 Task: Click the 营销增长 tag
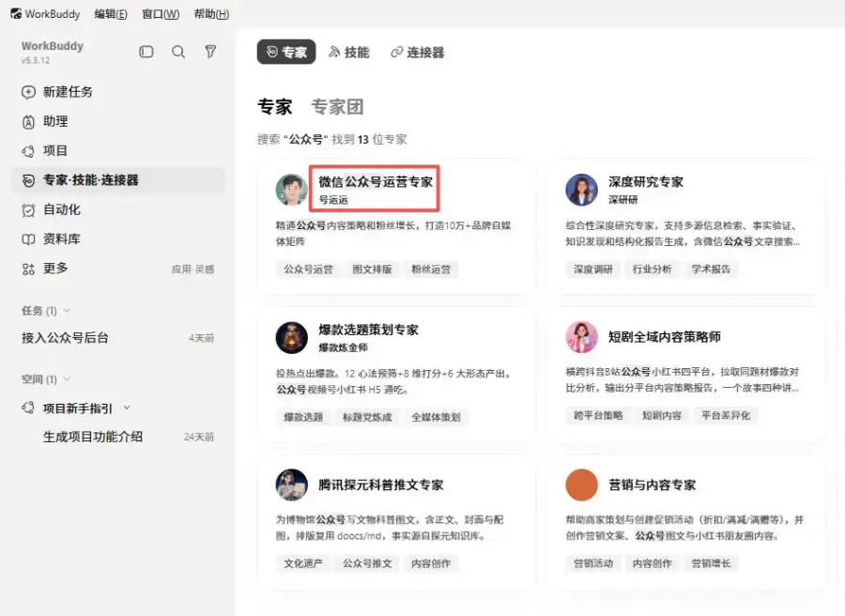click(x=711, y=563)
